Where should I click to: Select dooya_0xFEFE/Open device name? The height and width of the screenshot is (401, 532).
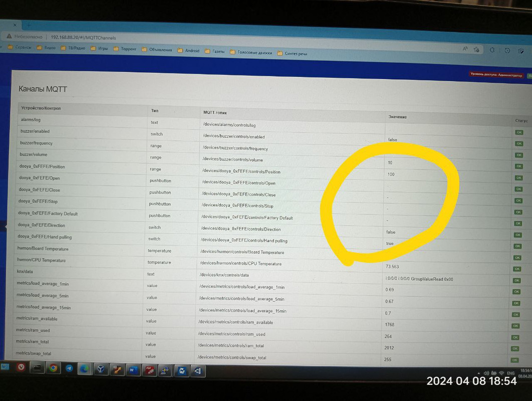[40, 178]
